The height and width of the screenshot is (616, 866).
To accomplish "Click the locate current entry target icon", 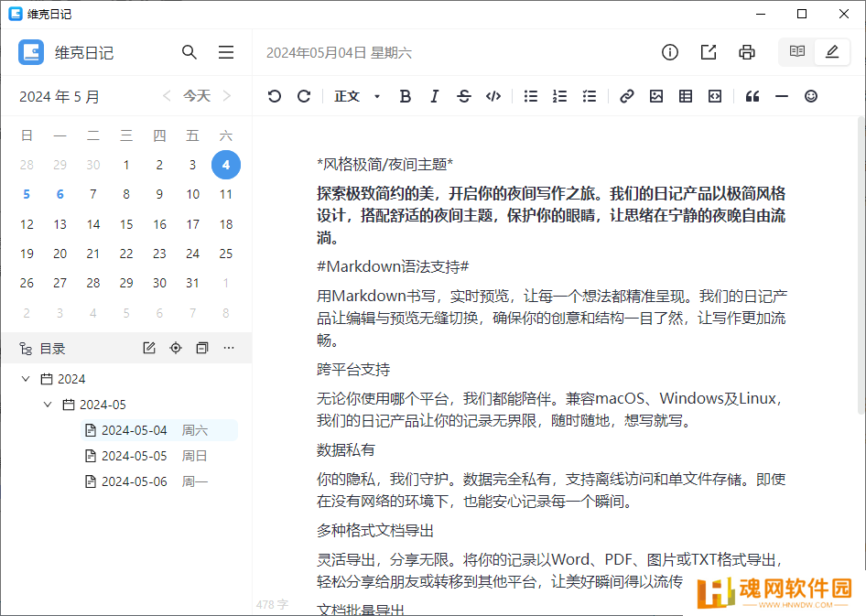I will 176,348.
